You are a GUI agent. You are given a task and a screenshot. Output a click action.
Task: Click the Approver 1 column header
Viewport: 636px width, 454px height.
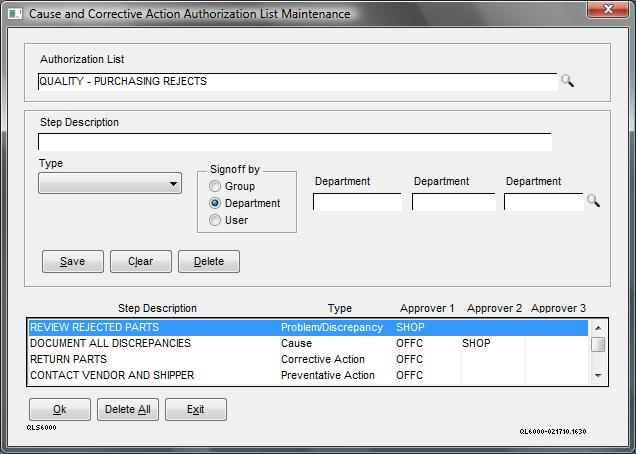427,308
